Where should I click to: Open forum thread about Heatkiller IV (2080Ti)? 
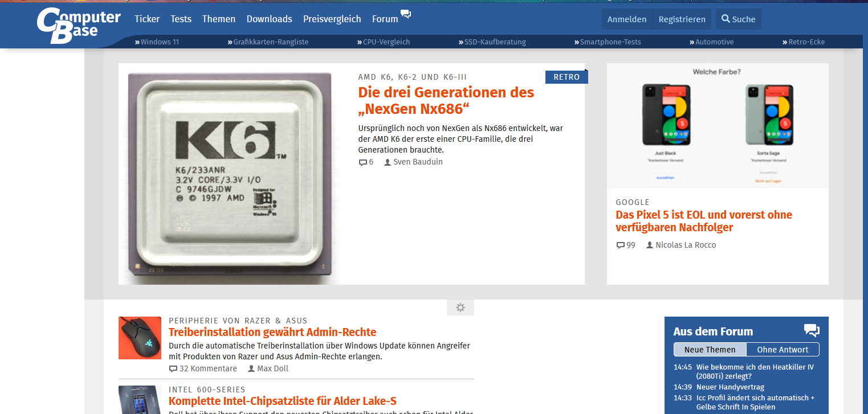755,371
